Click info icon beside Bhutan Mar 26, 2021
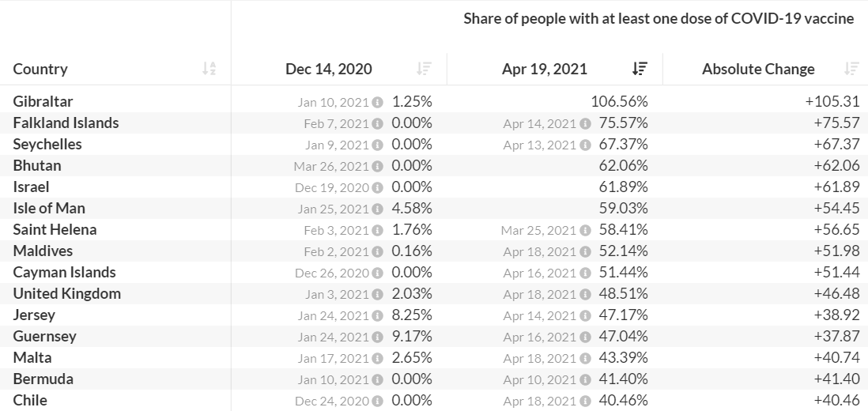 coord(378,166)
